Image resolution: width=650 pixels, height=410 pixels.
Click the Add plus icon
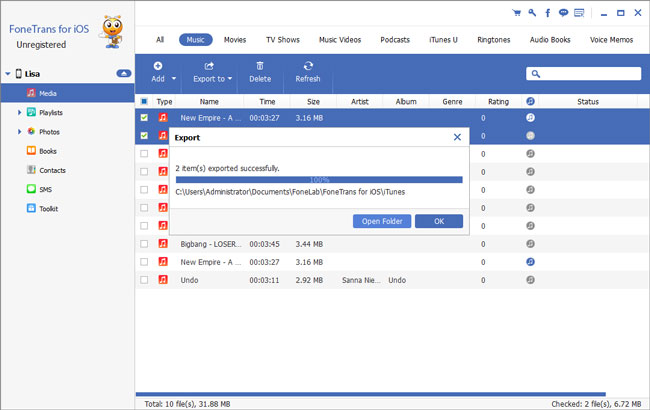(158, 66)
